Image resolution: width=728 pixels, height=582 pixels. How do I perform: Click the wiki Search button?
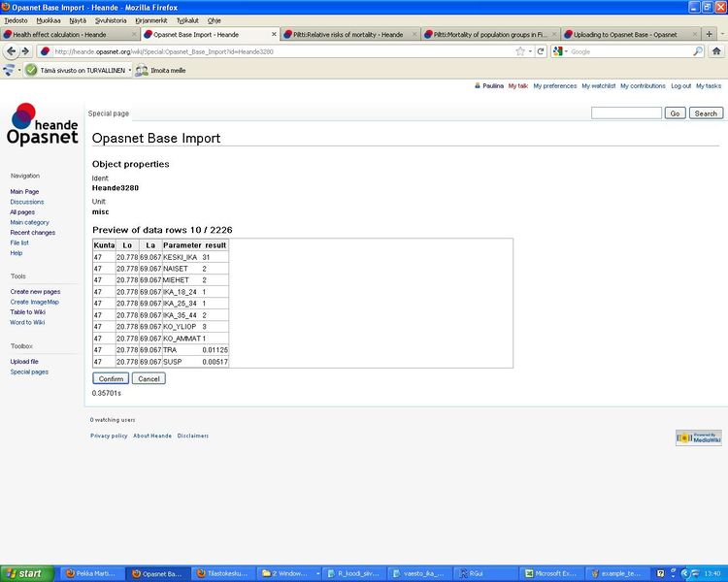(706, 113)
